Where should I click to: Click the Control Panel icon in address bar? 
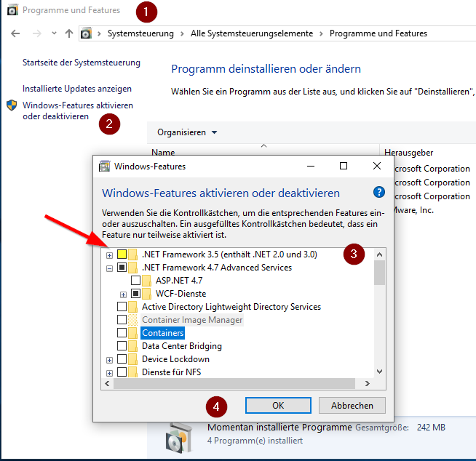click(86, 33)
